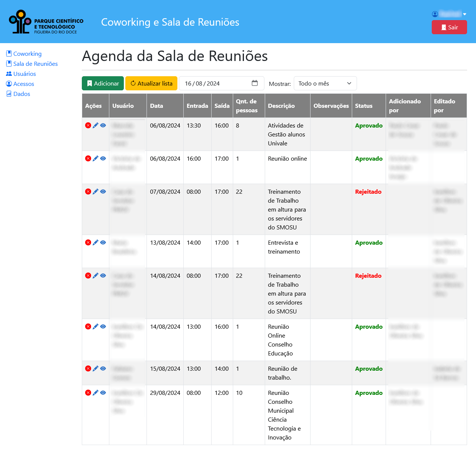Go to Usuários in the sidebar
This screenshot has width=476, height=451.
[x=25, y=74]
